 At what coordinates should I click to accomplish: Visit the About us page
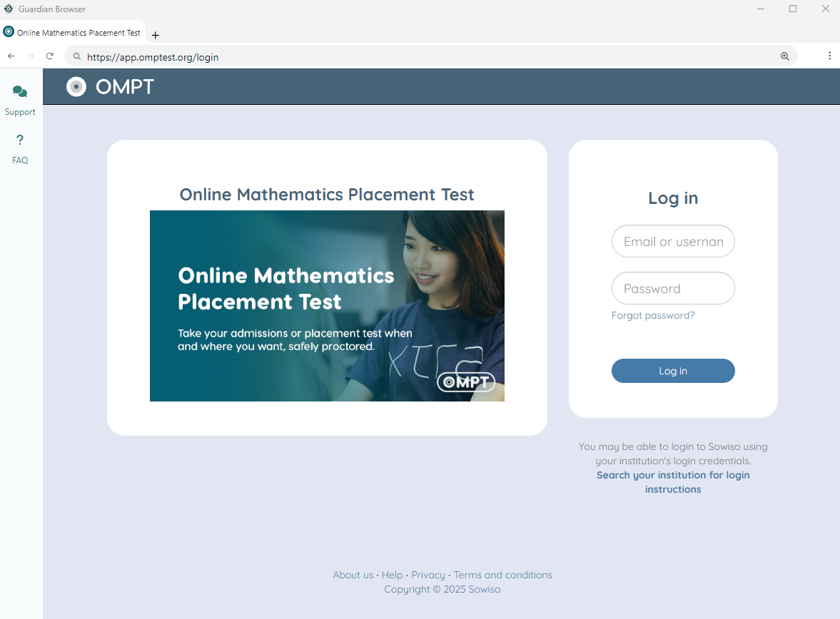tap(353, 575)
